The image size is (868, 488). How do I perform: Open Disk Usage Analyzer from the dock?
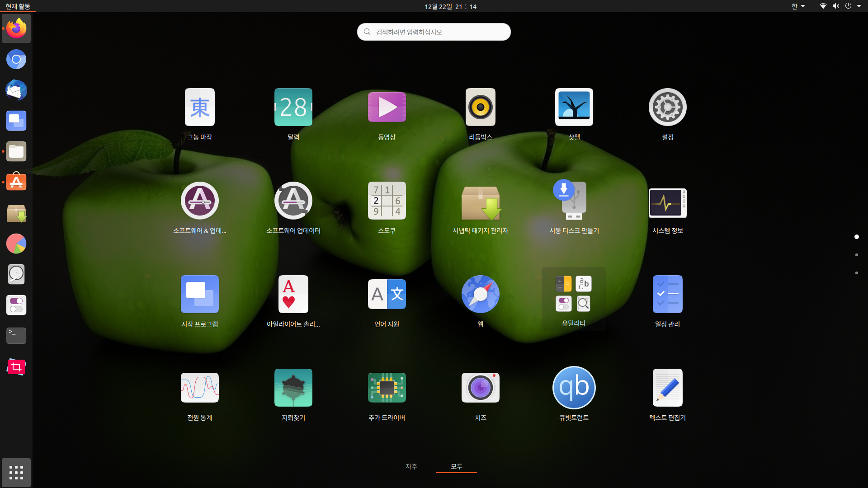click(16, 244)
